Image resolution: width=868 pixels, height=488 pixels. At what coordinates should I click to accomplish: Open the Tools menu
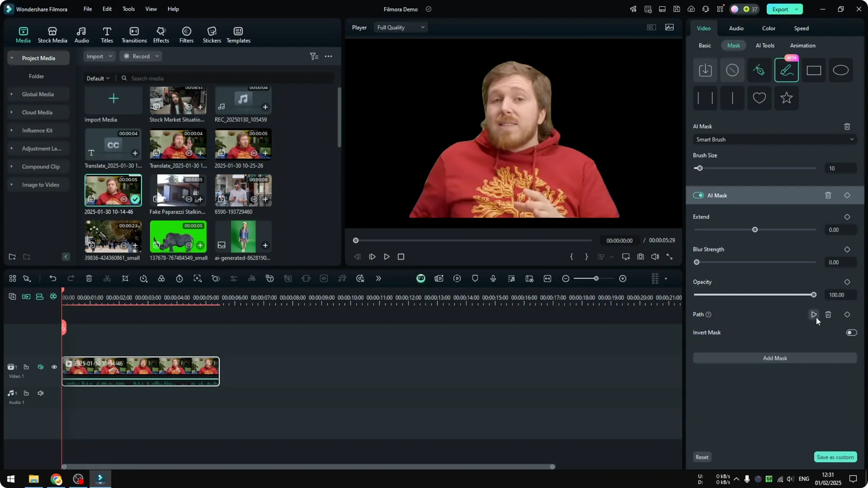coord(128,9)
